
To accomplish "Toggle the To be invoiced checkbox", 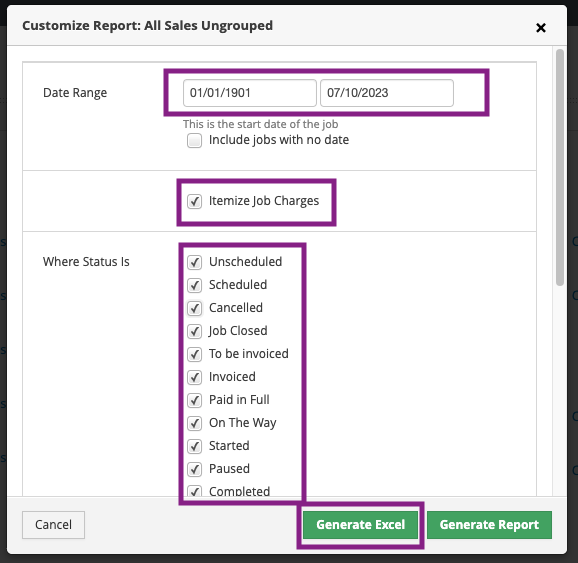I will click(x=194, y=354).
